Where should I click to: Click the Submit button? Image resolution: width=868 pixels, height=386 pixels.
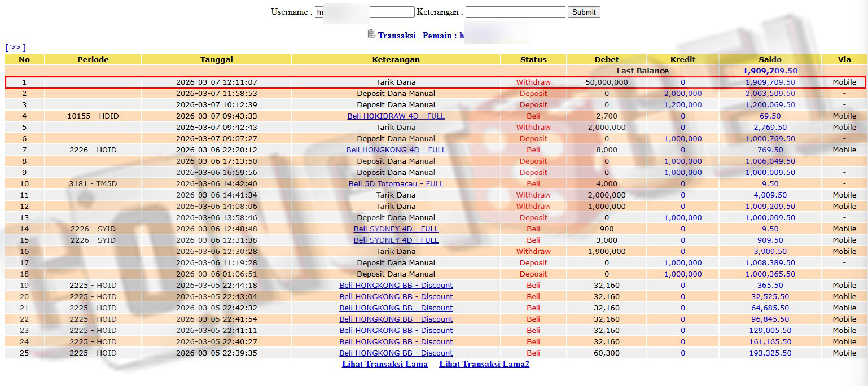click(584, 12)
